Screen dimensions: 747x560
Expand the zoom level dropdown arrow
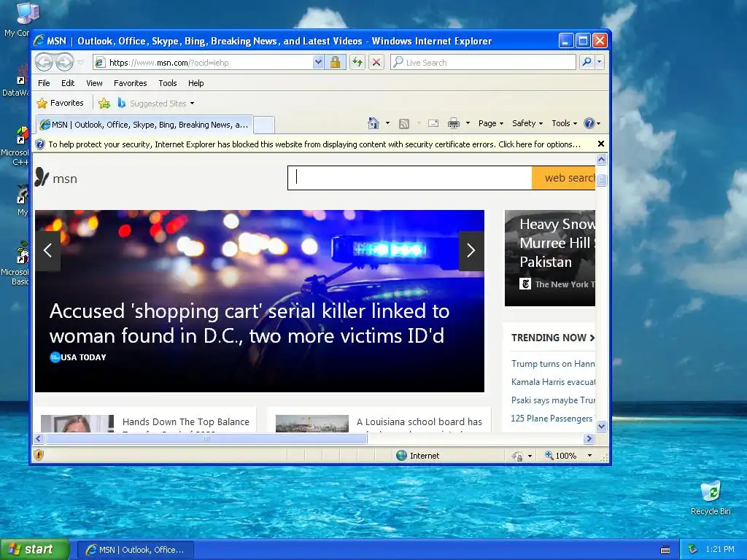[x=589, y=456]
